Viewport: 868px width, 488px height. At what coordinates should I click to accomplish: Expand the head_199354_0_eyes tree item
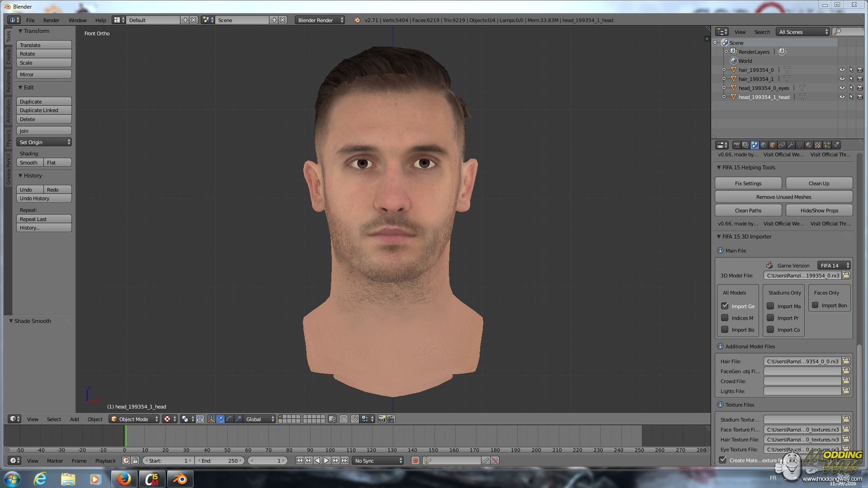[724, 88]
